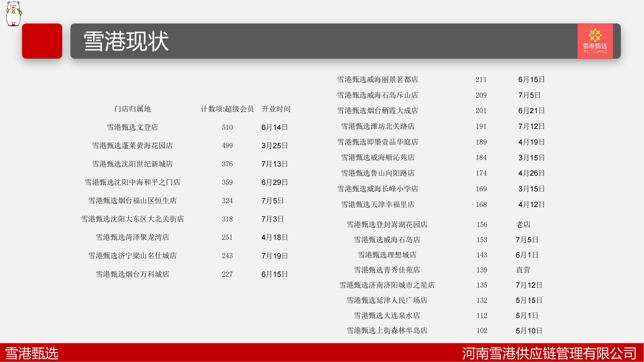Select store name 雪港甄选济宁梁山名仕城店
The width and height of the screenshot is (644, 362).
click(133, 256)
